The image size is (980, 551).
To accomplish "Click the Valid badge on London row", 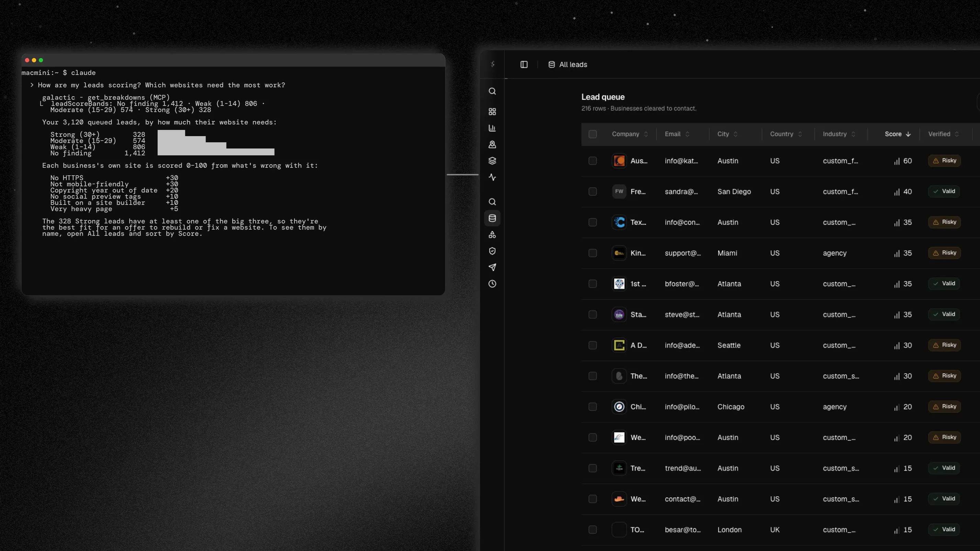I will [944, 529].
